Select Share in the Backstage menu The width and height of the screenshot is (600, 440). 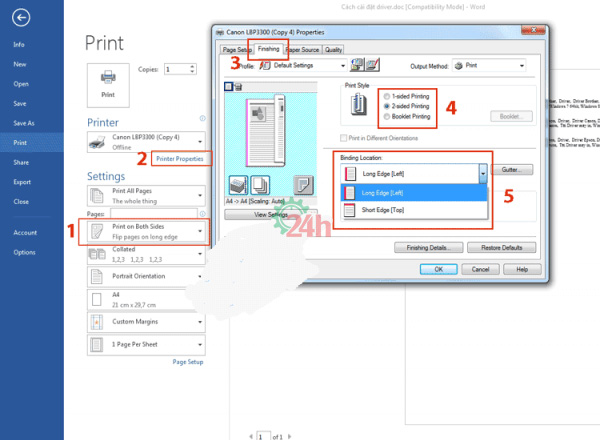pos(21,162)
